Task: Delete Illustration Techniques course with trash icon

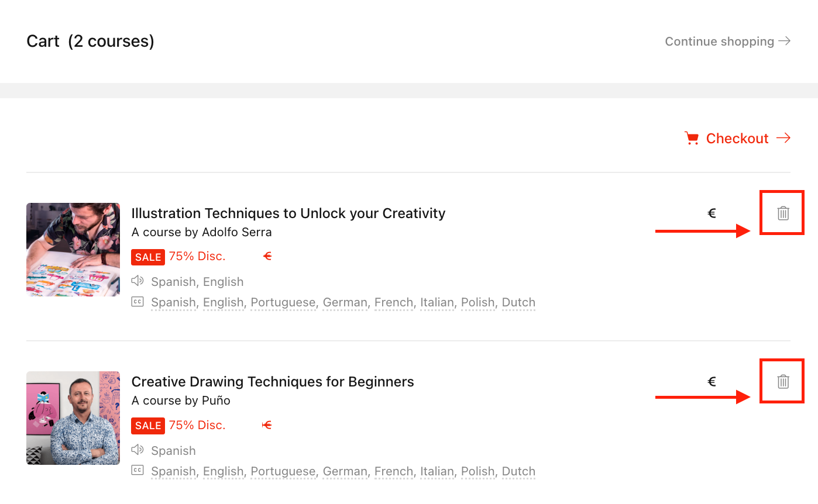Action: [x=783, y=213]
